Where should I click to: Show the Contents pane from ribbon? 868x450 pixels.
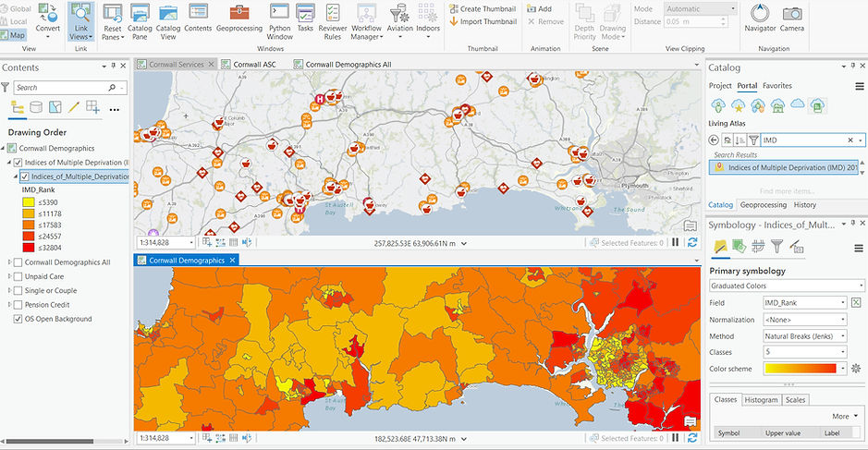[x=198, y=18]
